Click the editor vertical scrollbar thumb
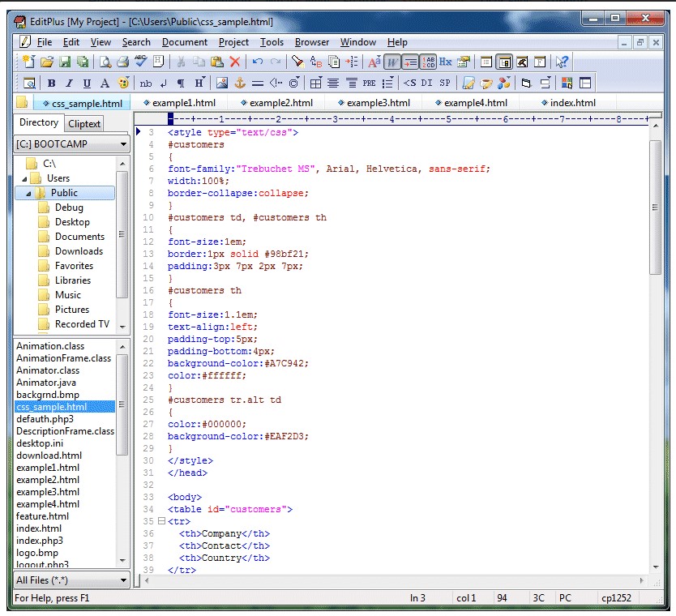This screenshot has width=676, height=616. [x=655, y=207]
